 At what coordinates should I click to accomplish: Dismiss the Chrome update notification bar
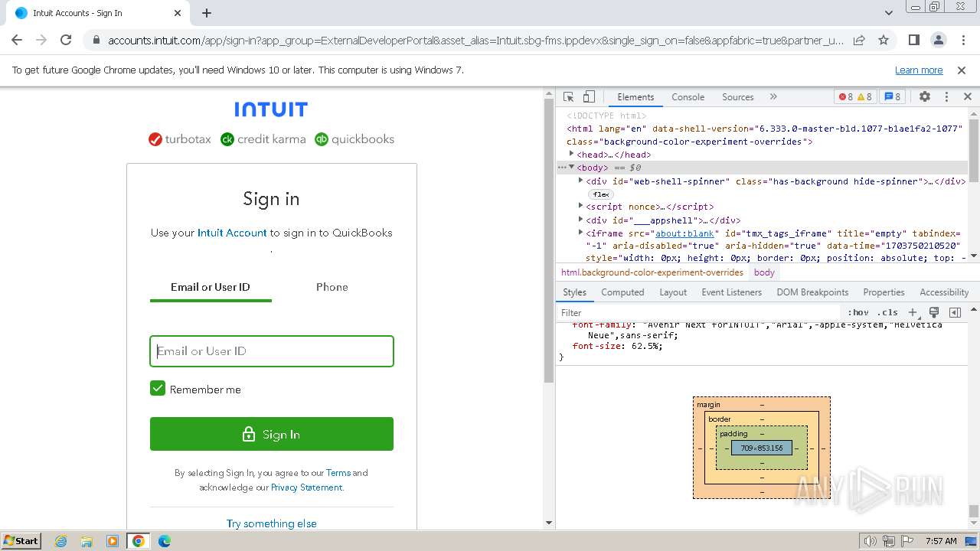pyautogui.click(x=962, y=70)
